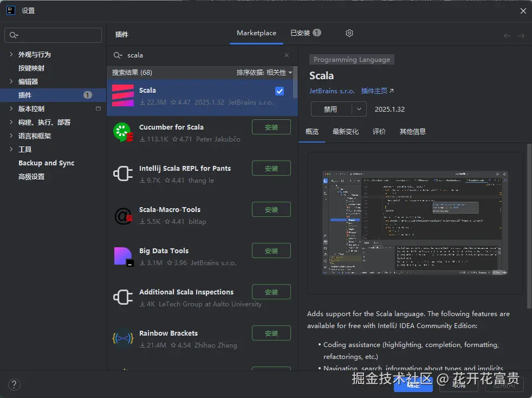The height and width of the screenshot is (398, 532).
Task: Clear the scala plugin search text
Action: point(287,55)
